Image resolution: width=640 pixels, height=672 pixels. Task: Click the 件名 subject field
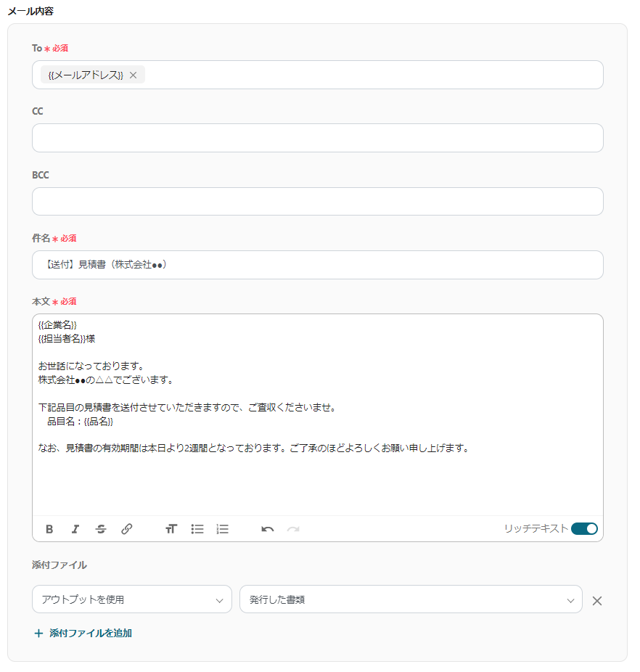point(317,264)
